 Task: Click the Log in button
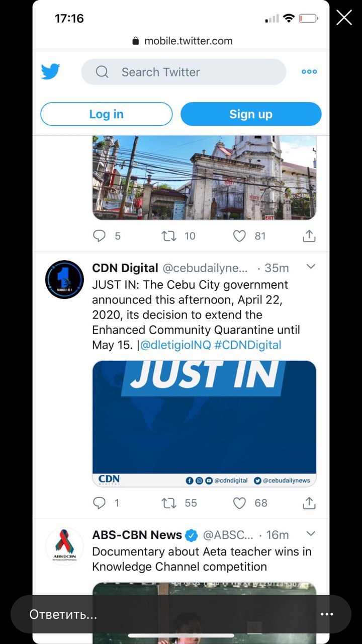click(x=107, y=114)
